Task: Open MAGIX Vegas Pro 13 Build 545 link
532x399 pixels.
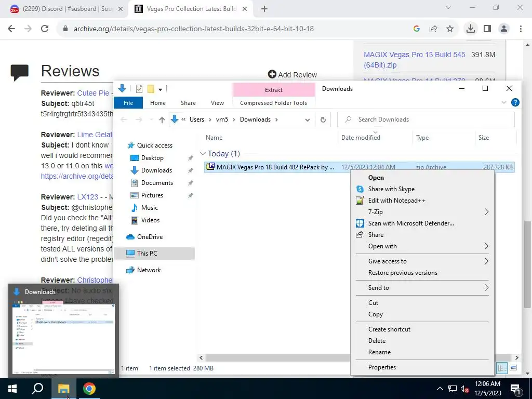Action: (414, 60)
